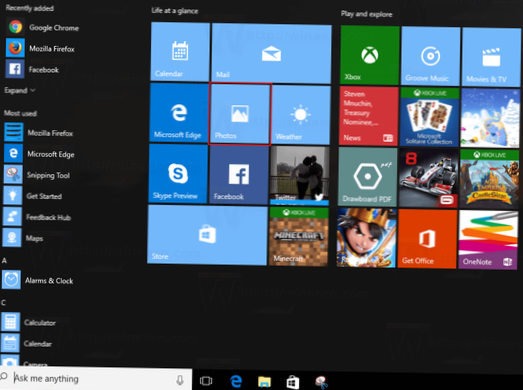523x390 pixels.
Task: Open Task View from the taskbar
Action: 206,381
